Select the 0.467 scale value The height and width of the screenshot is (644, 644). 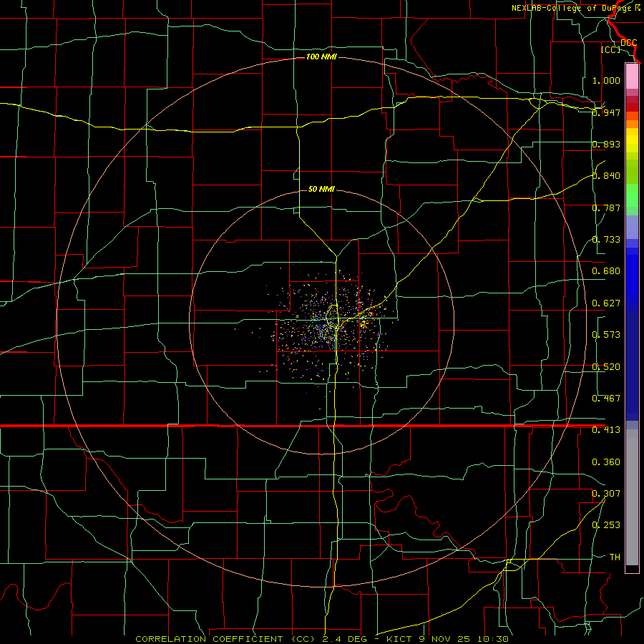click(606, 399)
